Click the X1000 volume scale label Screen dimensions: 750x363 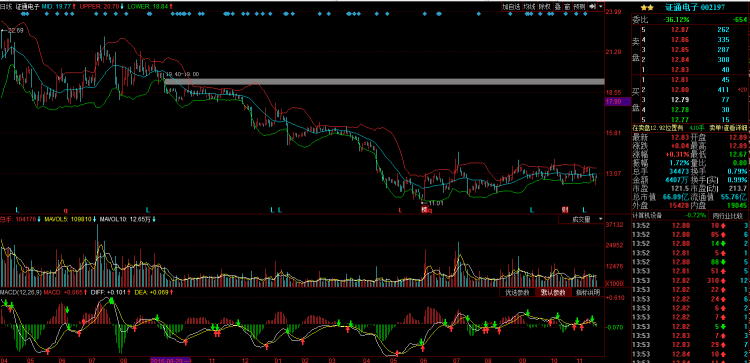pyautogui.click(x=614, y=284)
